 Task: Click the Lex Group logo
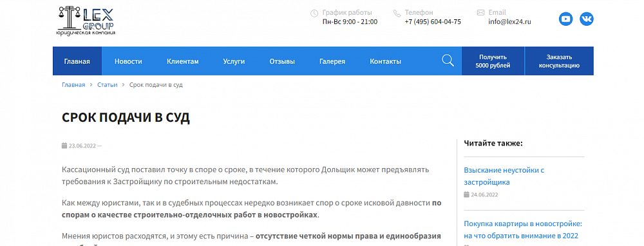pos(86,21)
